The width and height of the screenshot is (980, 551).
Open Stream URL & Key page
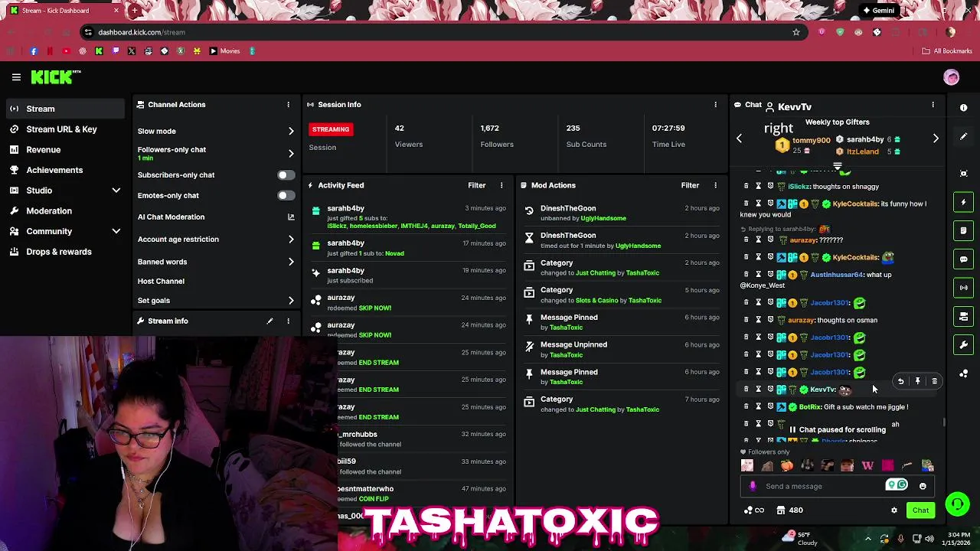(x=64, y=129)
